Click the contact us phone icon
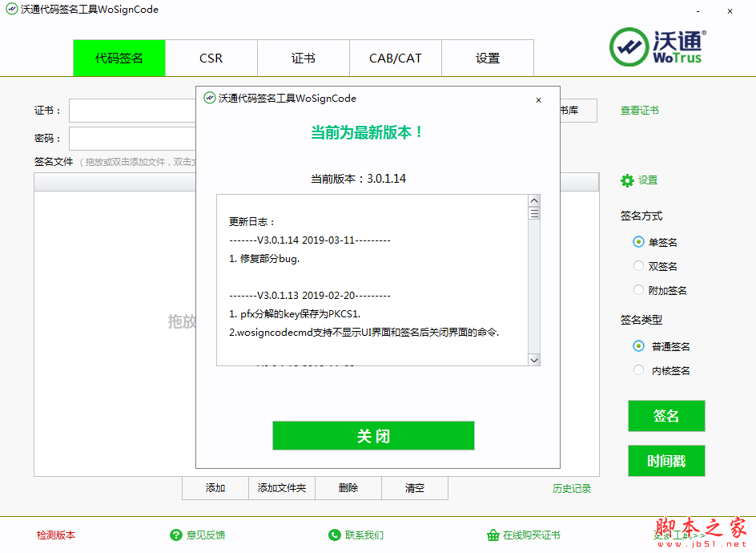The width and height of the screenshot is (756, 553). tap(334, 535)
